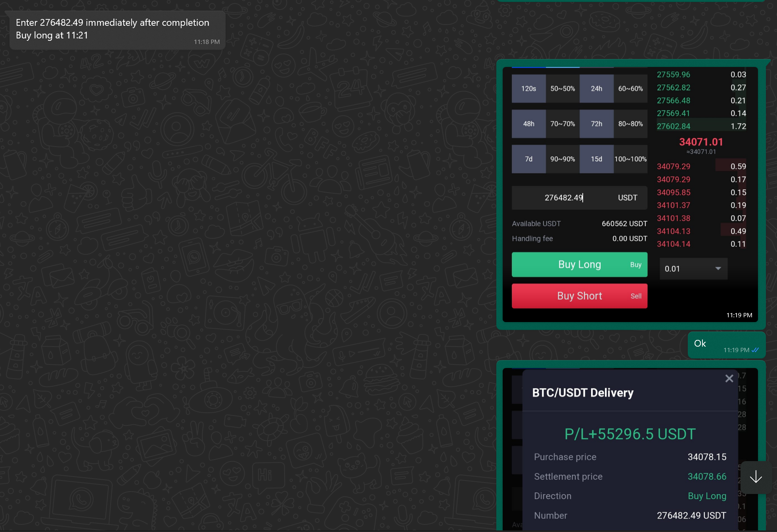Select the 120s duration option
The height and width of the screenshot is (532, 777).
[528, 89]
